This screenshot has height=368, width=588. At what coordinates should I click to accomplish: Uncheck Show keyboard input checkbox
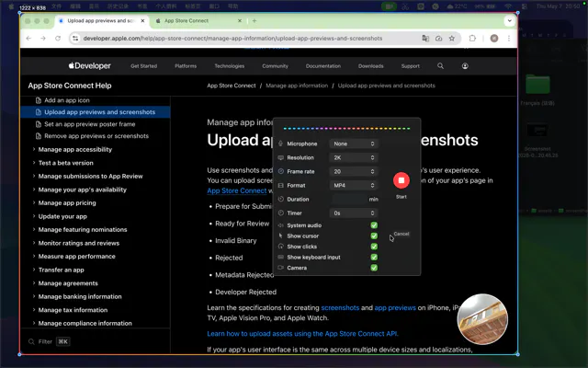click(374, 258)
